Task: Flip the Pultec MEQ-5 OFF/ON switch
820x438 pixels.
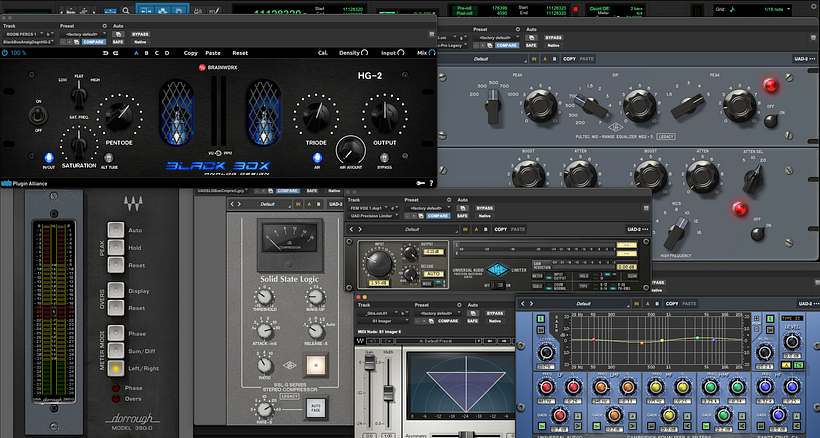Action: coord(770,121)
